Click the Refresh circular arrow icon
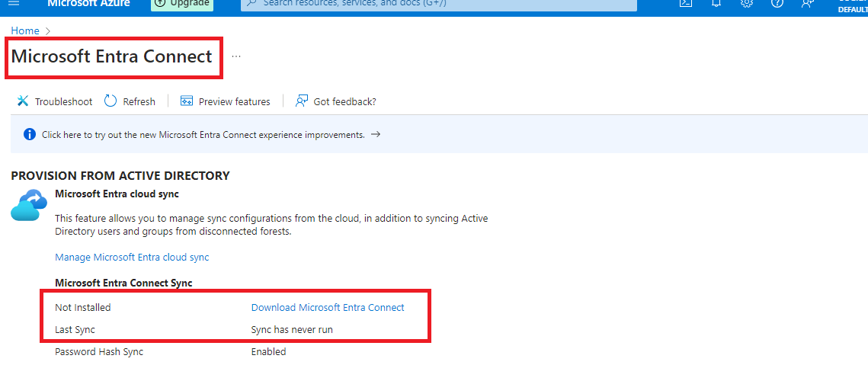This screenshot has height=365, width=868. click(x=111, y=101)
